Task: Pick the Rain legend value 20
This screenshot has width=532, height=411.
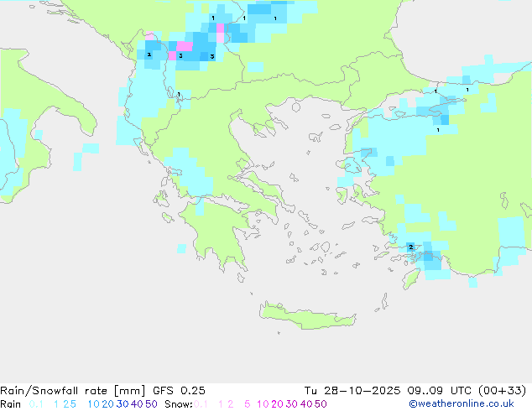Action: [108, 404]
